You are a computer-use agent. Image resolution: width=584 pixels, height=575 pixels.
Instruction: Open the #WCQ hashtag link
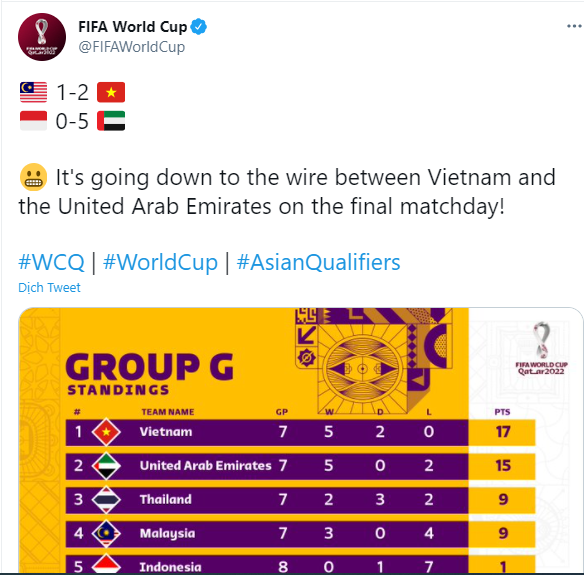(51, 262)
